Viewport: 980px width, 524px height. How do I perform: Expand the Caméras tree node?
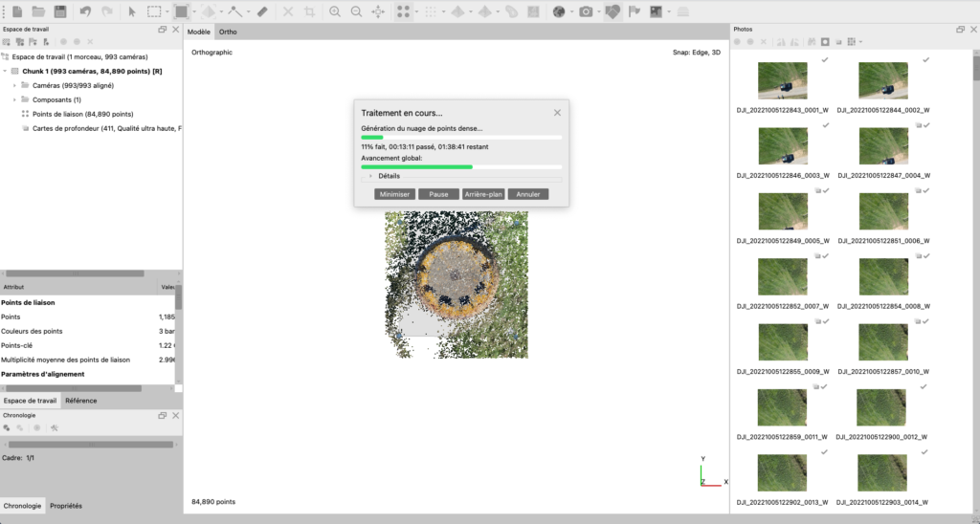[x=14, y=85]
